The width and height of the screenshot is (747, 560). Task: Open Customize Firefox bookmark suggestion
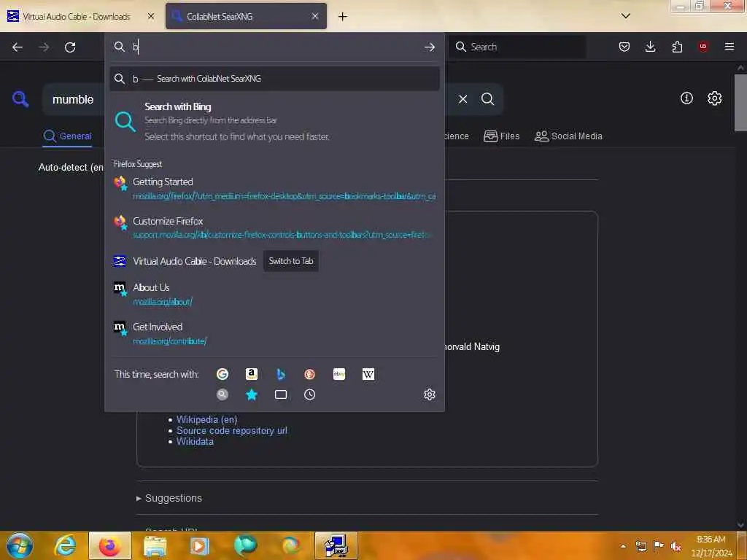point(274,227)
